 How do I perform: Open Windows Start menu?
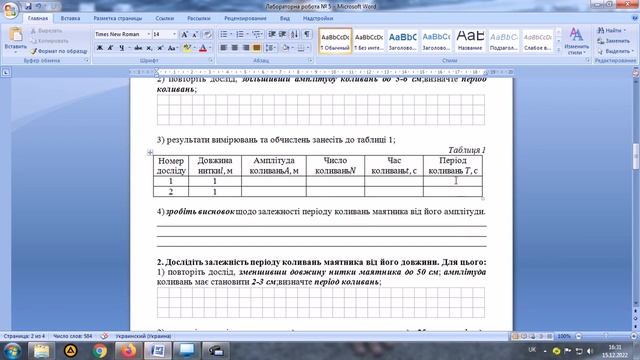click(12, 351)
